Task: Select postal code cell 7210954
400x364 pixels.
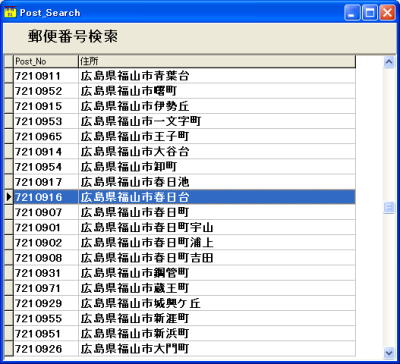Action: pyautogui.click(x=46, y=167)
